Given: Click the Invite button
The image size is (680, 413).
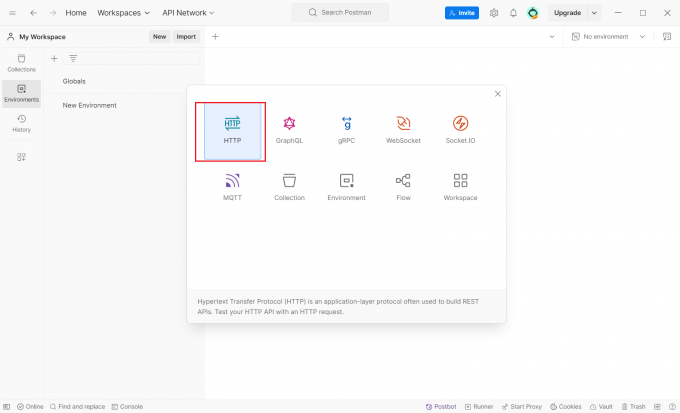Looking at the screenshot, I should point(462,13).
